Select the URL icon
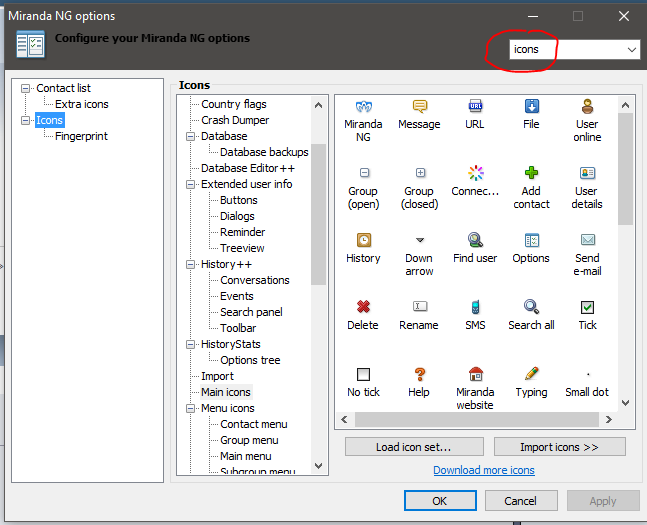This screenshot has width=647, height=525. click(475, 106)
